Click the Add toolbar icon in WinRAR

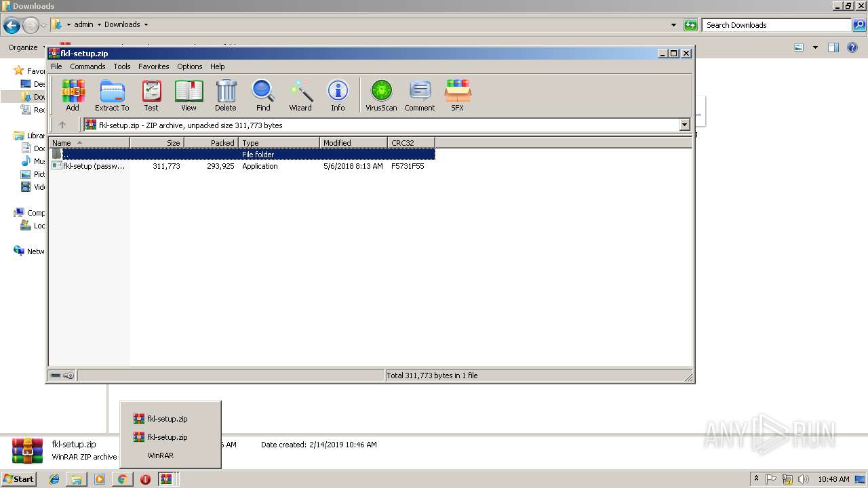(x=73, y=95)
